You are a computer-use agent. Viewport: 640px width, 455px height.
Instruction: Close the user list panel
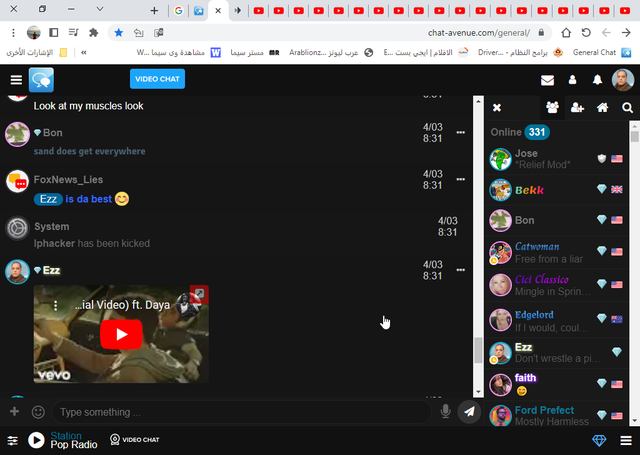click(x=497, y=108)
